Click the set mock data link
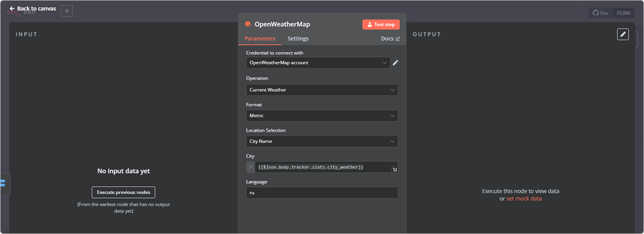The width and height of the screenshot is (644, 234). pos(524,199)
